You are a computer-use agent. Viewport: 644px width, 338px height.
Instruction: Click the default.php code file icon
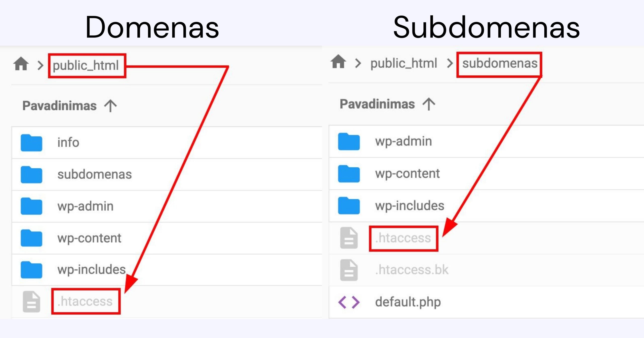pyautogui.click(x=349, y=302)
